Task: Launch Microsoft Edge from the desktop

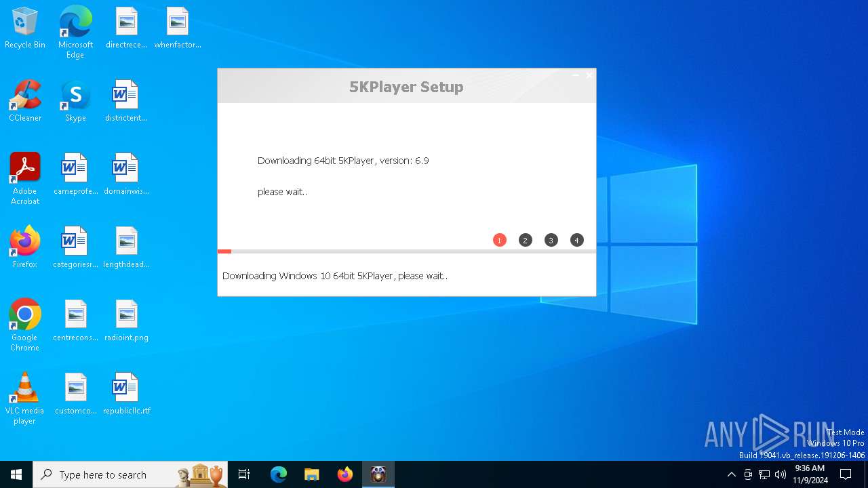Action: coord(75,33)
